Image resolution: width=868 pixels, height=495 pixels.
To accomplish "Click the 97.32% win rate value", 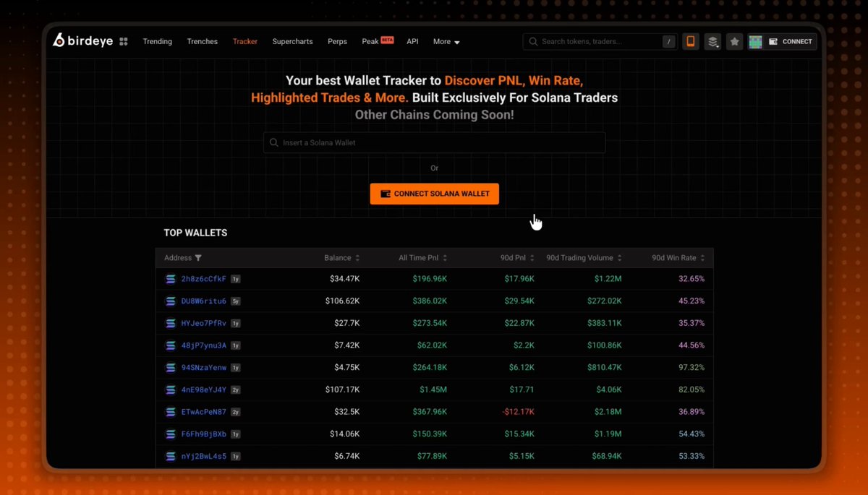I will 692,368.
